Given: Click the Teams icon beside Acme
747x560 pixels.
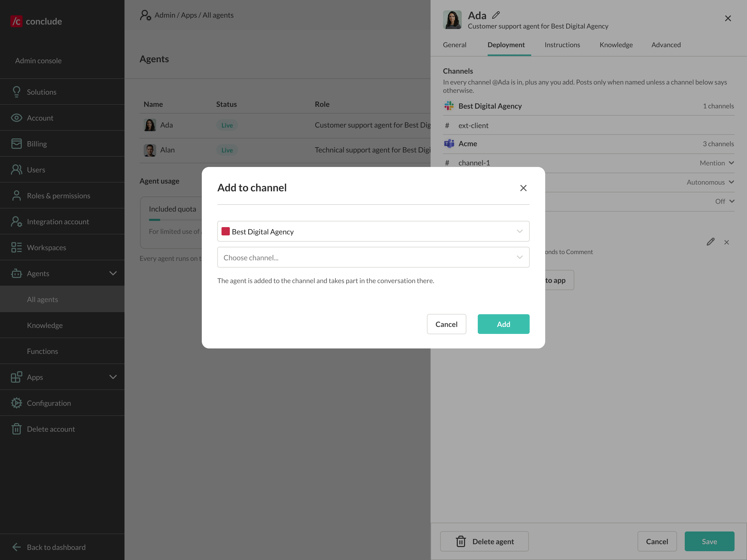Looking at the screenshot, I should point(449,143).
